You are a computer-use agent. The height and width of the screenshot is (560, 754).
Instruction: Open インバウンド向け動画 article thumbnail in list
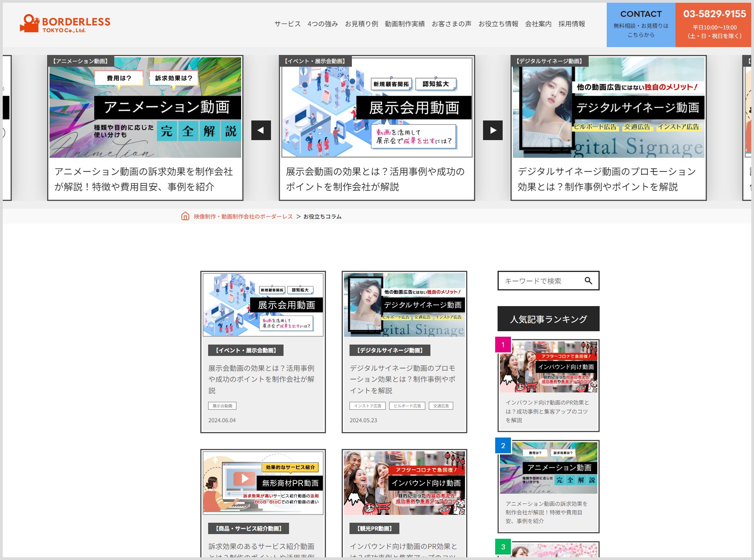click(x=404, y=483)
